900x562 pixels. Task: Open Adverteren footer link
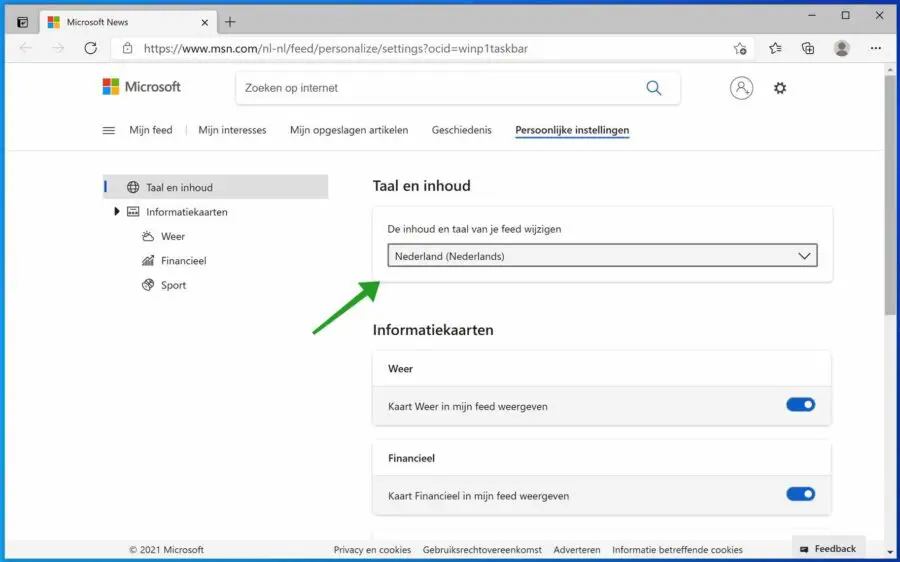coord(577,550)
